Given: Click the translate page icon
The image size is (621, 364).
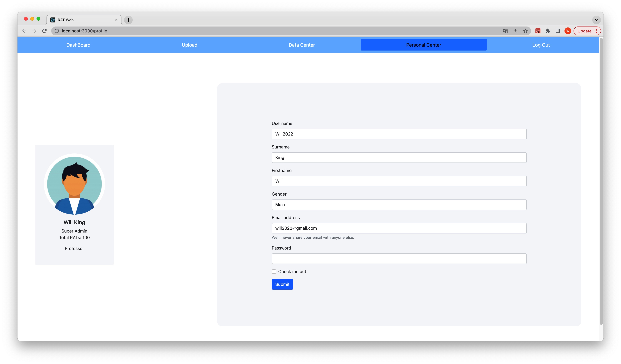Looking at the screenshot, I should tap(505, 31).
